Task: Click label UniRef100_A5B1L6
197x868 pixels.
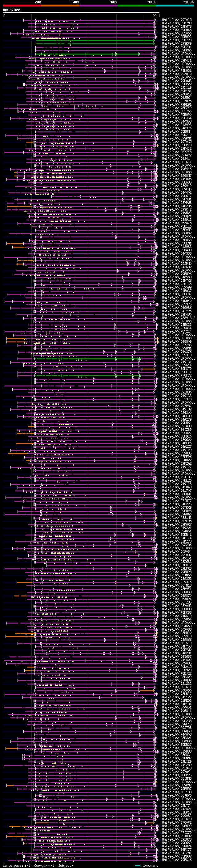Action: click(177, 226)
